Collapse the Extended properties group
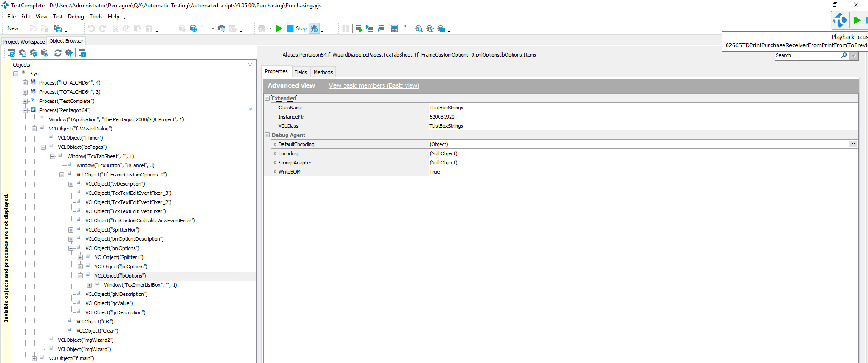The width and height of the screenshot is (868, 363). coord(267,98)
